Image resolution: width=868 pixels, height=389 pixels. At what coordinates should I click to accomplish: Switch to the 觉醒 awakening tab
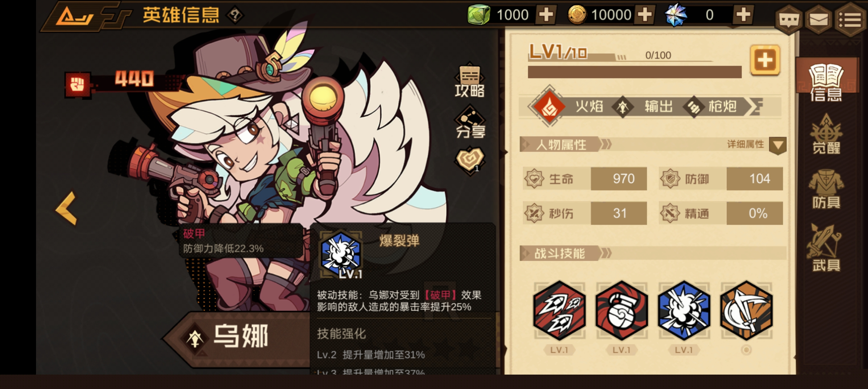click(826, 134)
